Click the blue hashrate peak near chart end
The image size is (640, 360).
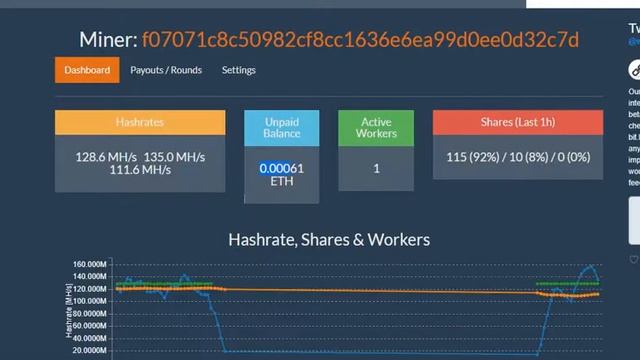coord(591,267)
